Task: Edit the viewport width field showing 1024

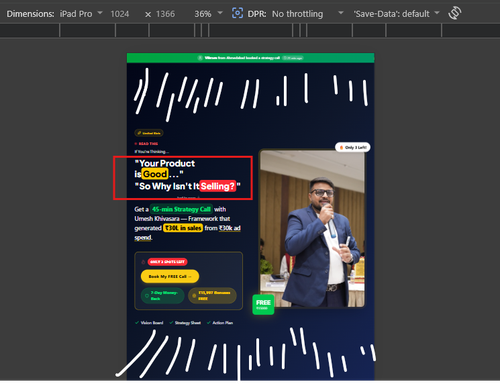Action: (x=120, y=14)
